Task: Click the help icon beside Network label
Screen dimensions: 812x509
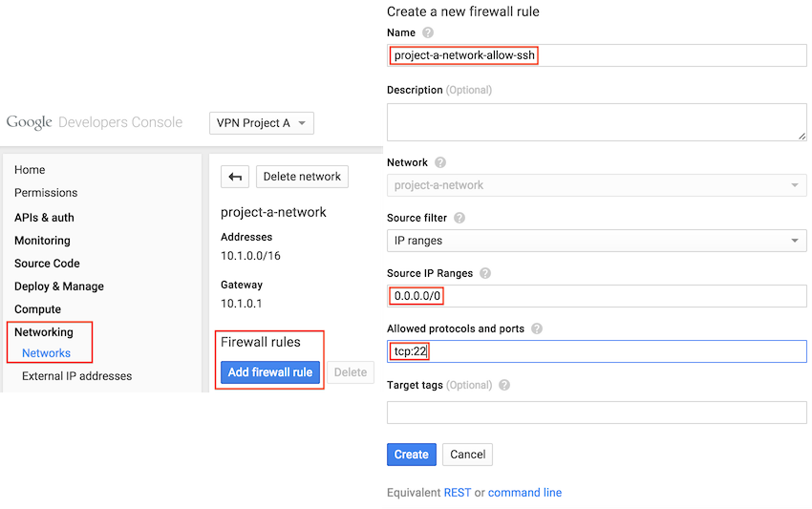Action: pos(440,163)
